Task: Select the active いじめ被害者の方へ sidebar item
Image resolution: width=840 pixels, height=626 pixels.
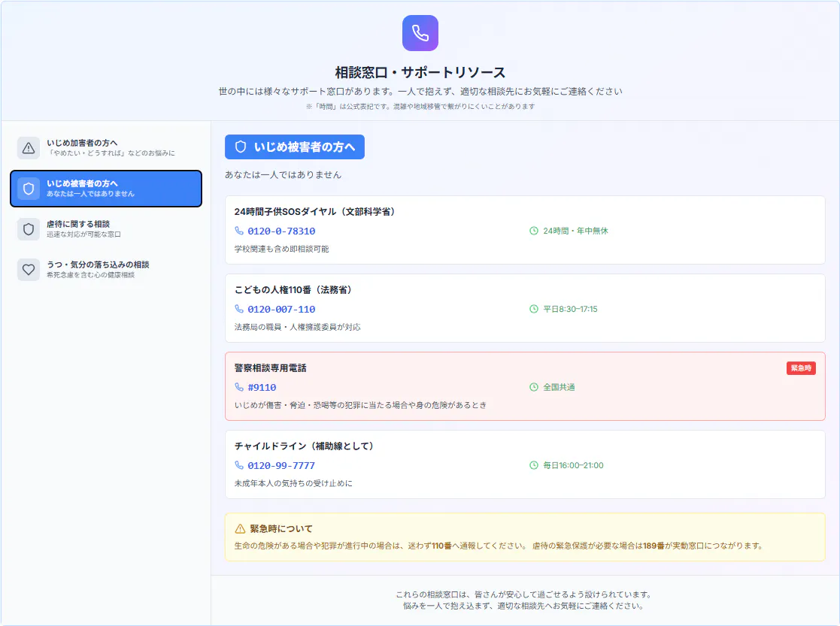Action: 106,189
